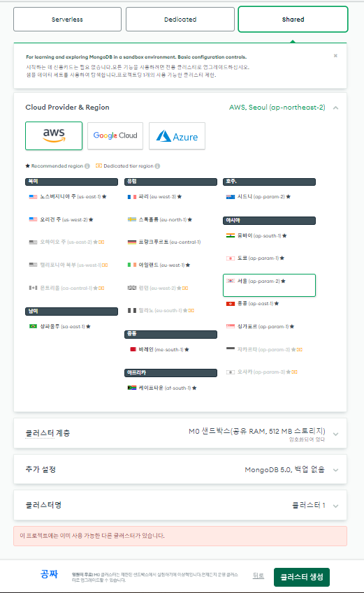Click the France flag icon
This screenshot has height=593, width=364.
[132, 197]
